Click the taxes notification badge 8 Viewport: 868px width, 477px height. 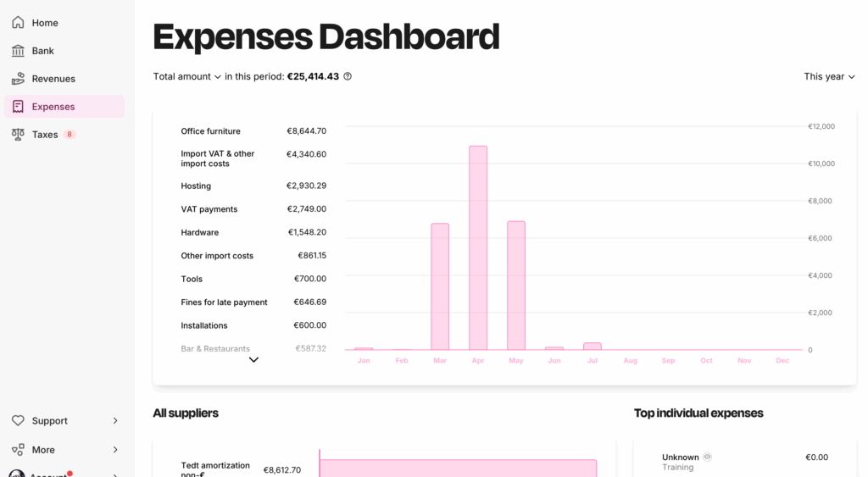tap(70, 135)
